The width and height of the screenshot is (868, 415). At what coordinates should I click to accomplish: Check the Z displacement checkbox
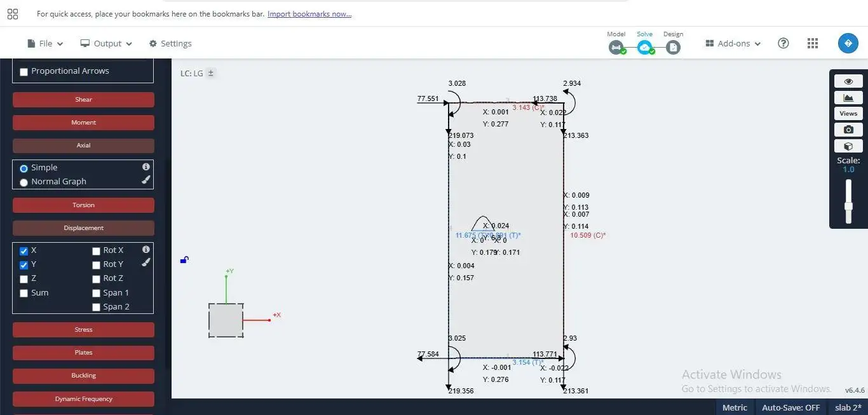[24, 279]
